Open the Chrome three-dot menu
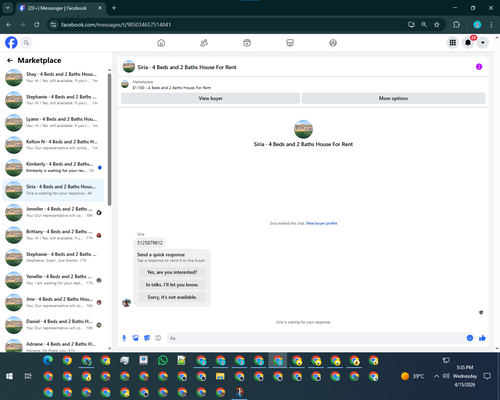The height and width of the screenshot is (400, 500). click(491, 25)
